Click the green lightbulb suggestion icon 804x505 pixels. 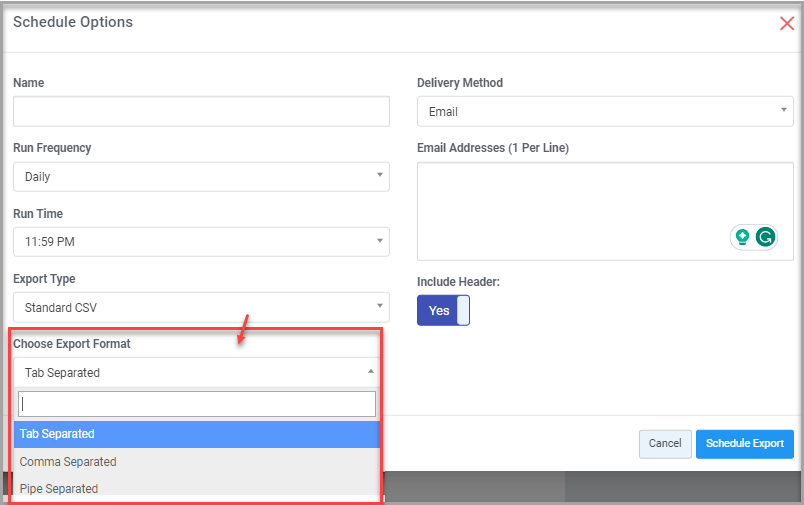tap(742, 237)
